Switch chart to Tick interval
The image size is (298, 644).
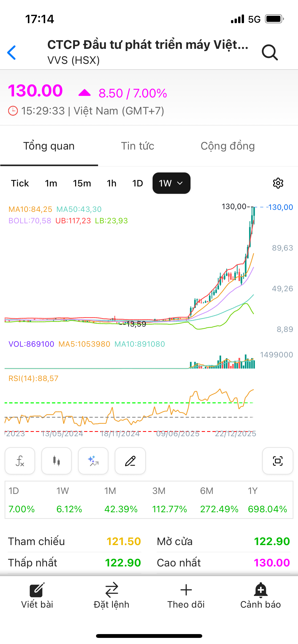20,183
